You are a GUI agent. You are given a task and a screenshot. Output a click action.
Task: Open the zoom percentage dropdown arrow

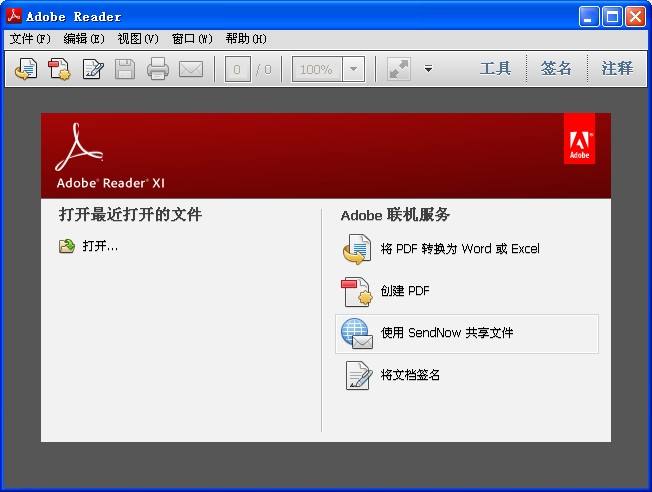pos(353,69)
